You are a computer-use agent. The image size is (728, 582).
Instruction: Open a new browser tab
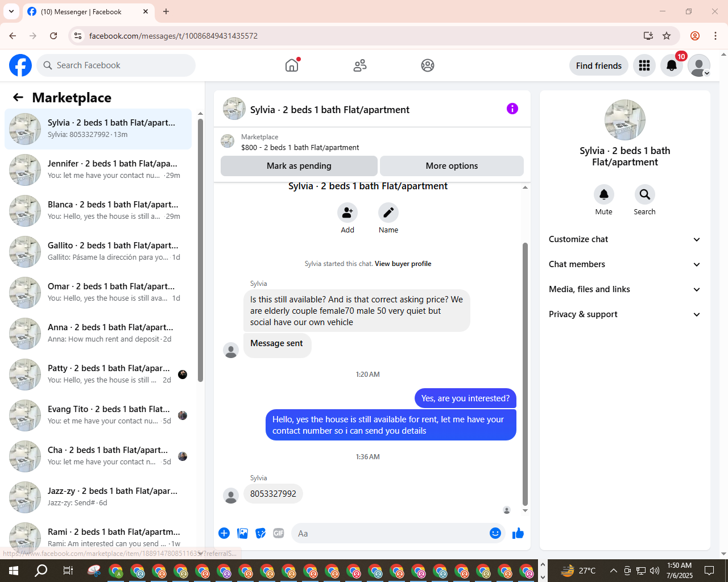click(x=166, y=11)
